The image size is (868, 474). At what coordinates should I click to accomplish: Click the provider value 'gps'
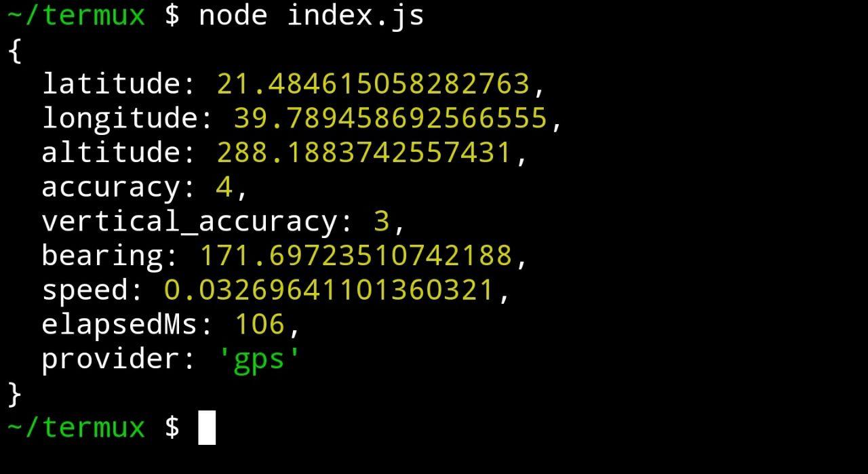tap(260, 360)
